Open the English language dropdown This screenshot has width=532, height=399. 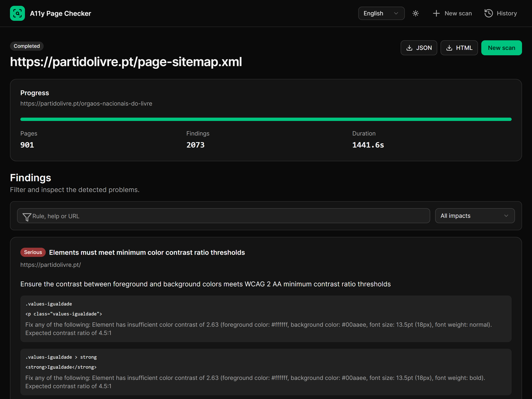tap(381, 13)
